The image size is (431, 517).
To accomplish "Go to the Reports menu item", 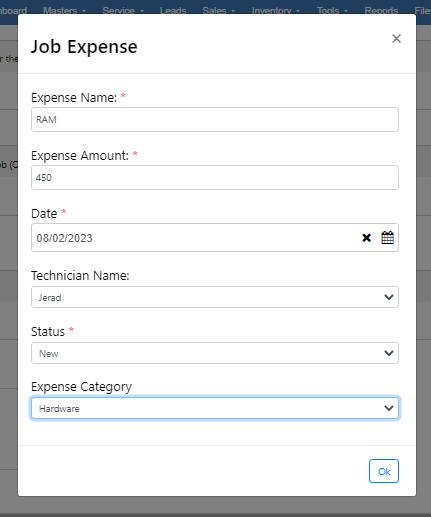I will pos(381,10).
